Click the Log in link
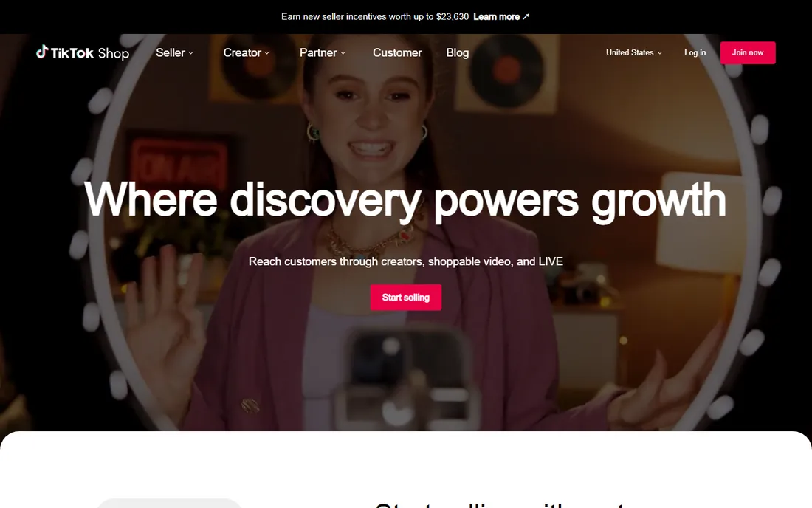Image resolution: width=812 pixels, height=508 pixels. click(695, 53)
